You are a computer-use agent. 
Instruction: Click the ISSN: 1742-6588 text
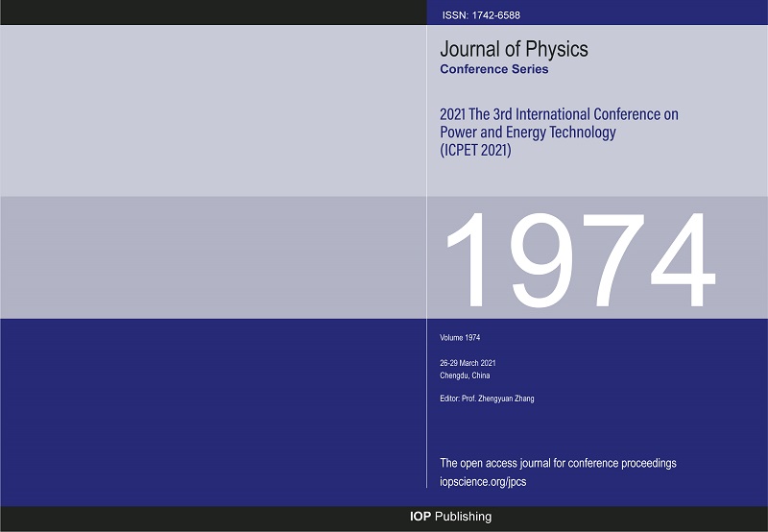481,15
